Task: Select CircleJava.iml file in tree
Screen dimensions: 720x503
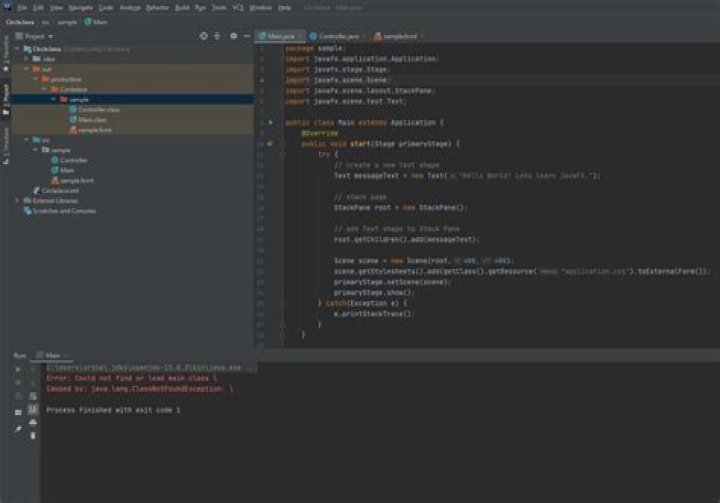Action: (56, 191)
